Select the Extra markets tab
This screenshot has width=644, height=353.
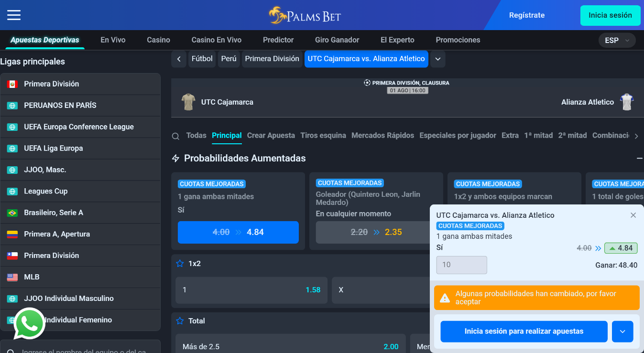click(x=510, y=136)
